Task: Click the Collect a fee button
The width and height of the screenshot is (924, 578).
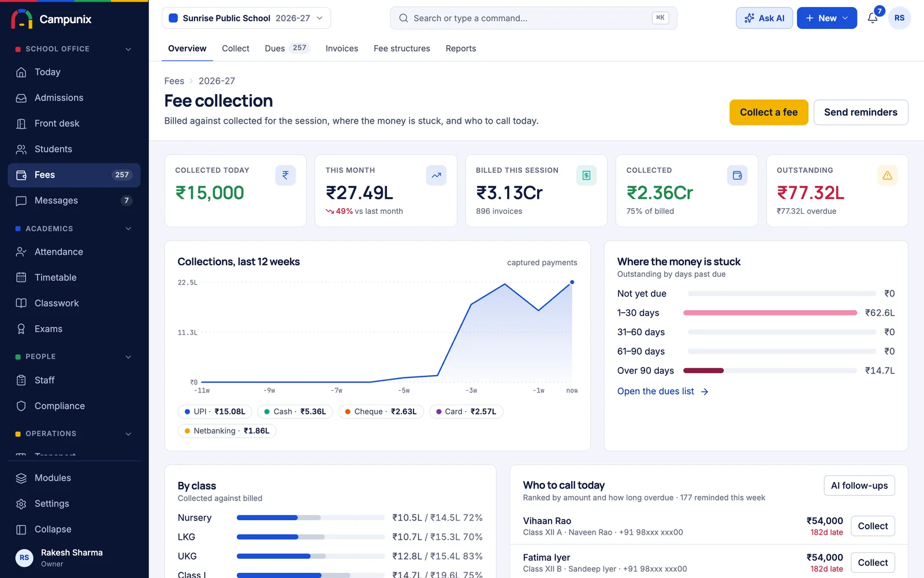Action: 769,112
